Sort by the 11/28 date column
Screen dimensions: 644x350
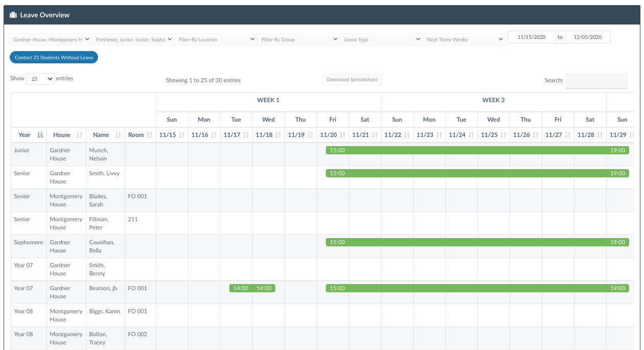point(590,135)
